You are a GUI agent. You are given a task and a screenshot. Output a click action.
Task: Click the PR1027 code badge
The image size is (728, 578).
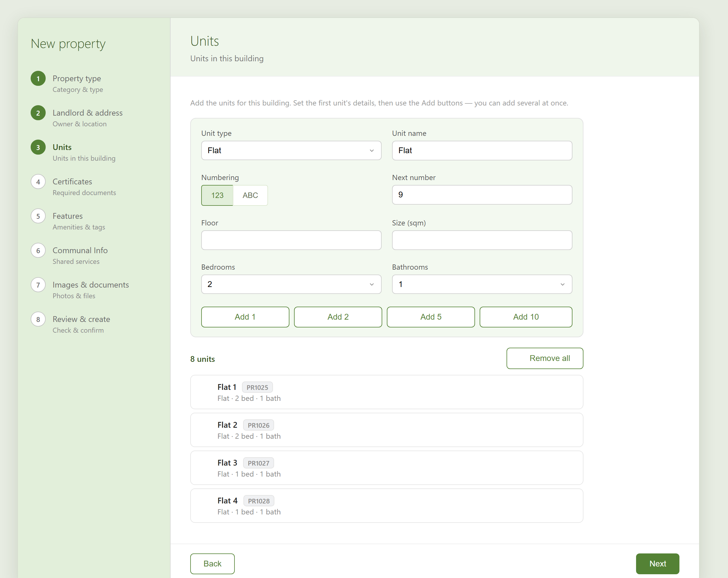[259, 463]
